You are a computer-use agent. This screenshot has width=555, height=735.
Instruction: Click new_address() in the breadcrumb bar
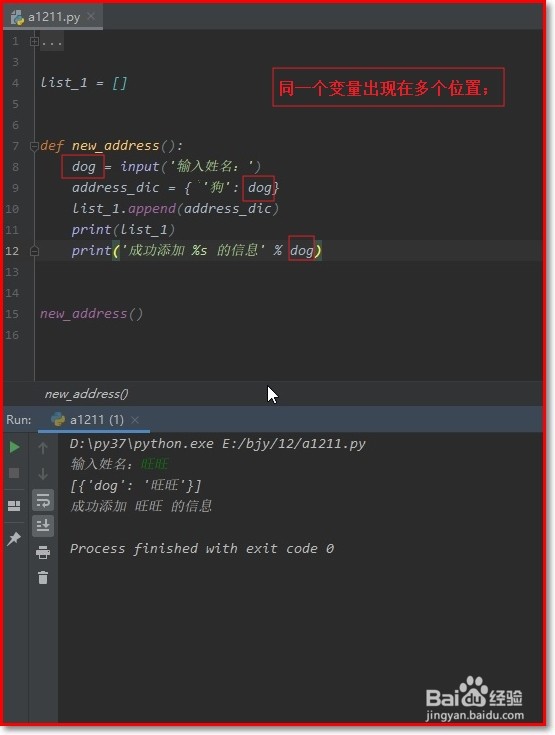pyautogui.click(x=86, y=394)
